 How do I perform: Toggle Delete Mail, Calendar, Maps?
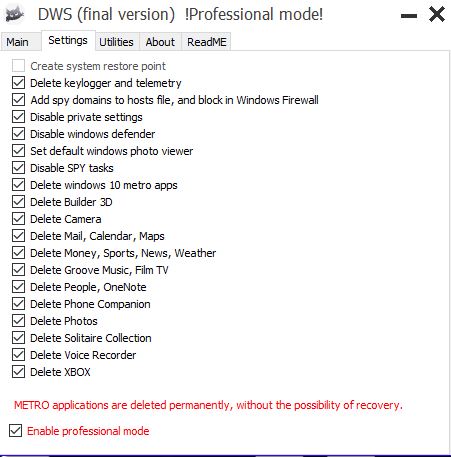[x=18, y=236]
